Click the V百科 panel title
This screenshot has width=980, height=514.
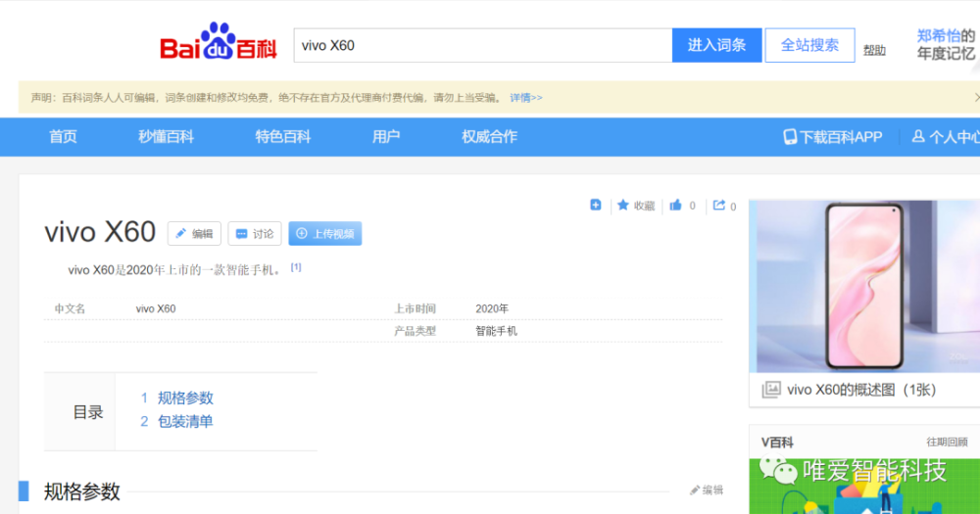777,443
